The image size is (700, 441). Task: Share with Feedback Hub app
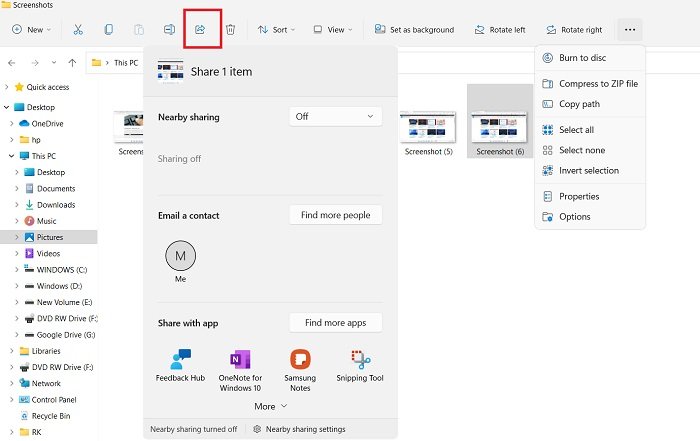180,366
